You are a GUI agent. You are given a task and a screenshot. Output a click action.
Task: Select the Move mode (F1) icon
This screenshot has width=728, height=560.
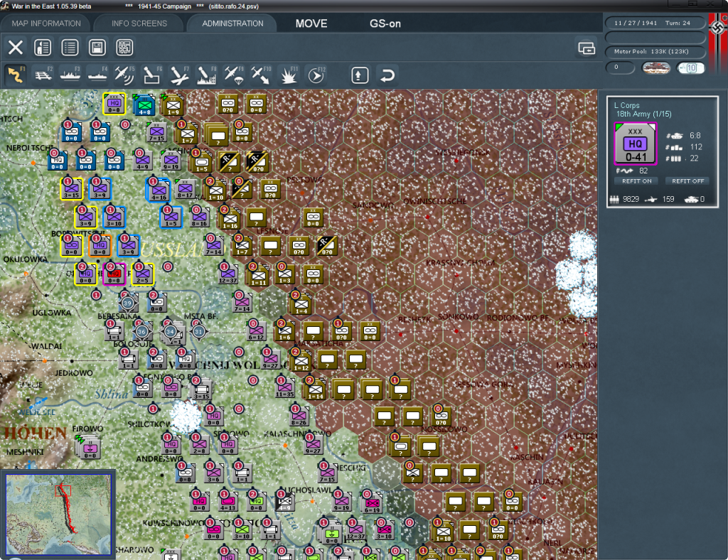click(x=16, y=75)
